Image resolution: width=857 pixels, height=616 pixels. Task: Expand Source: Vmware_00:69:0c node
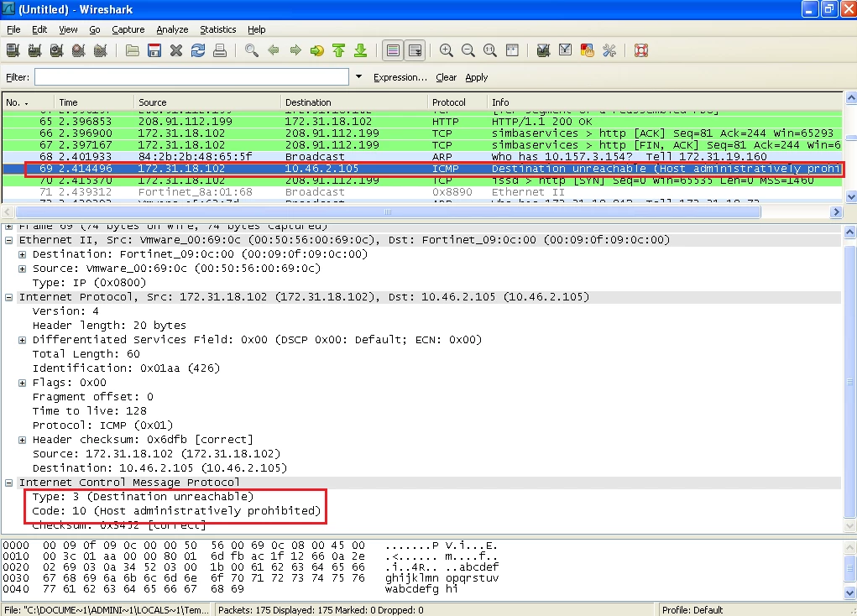click(23, 269)
